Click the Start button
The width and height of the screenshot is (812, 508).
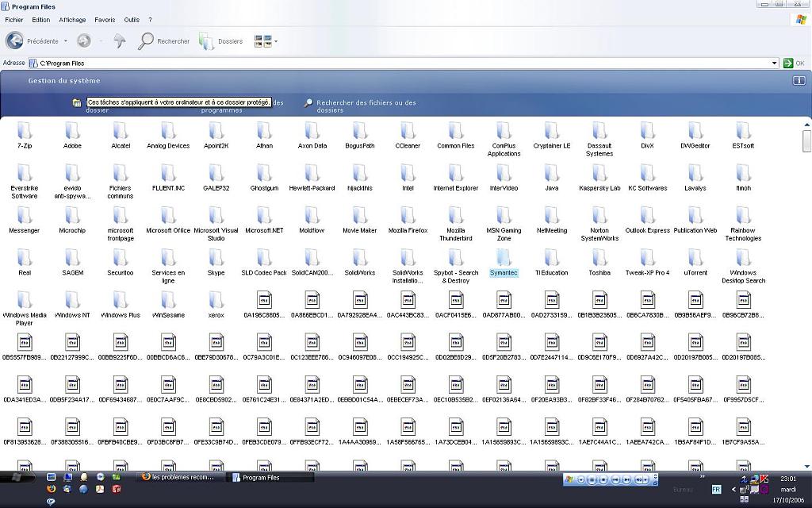[17, 477]
